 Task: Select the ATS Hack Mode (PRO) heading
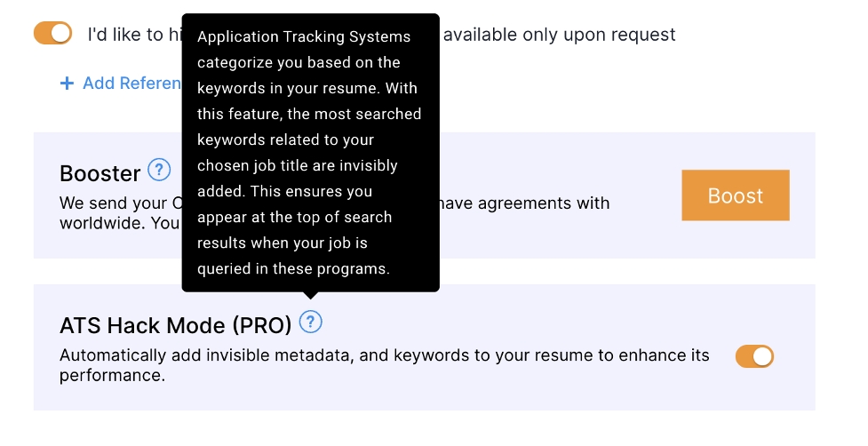click(x=175, y=326)
